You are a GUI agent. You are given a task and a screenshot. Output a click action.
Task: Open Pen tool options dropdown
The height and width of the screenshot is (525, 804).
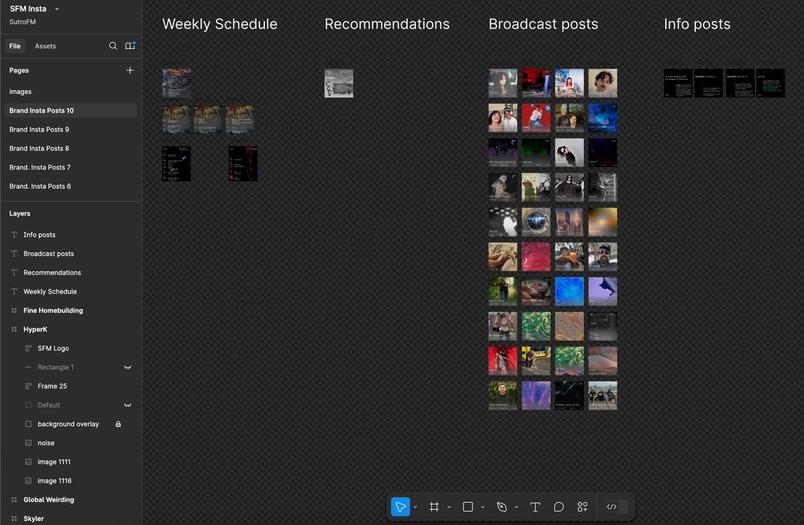click(516, 507)
